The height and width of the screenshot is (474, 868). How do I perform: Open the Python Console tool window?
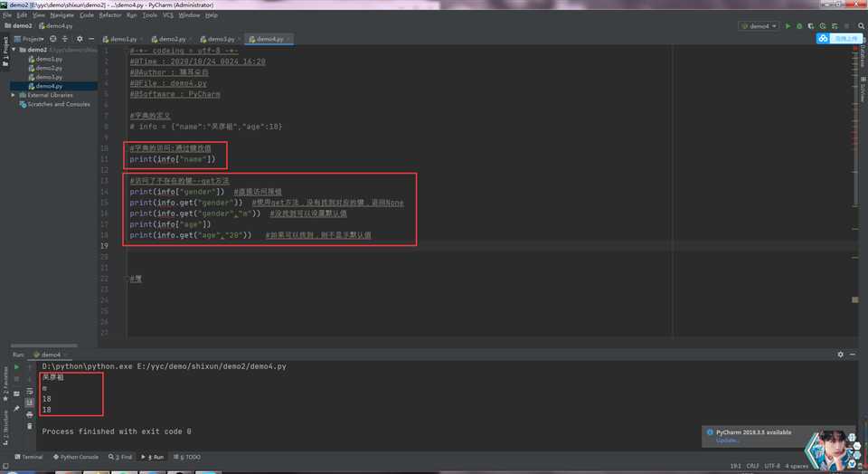76,457
